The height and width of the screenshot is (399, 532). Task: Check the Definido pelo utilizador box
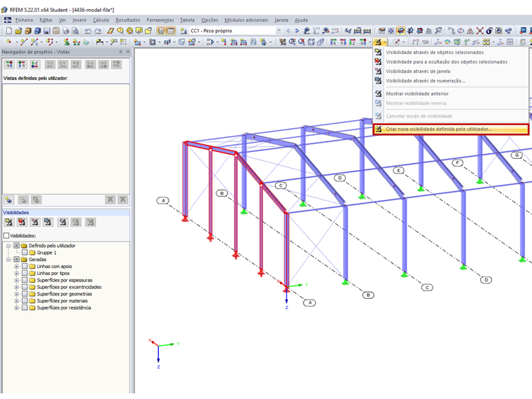pyautogui.click(x=16, y=246)
